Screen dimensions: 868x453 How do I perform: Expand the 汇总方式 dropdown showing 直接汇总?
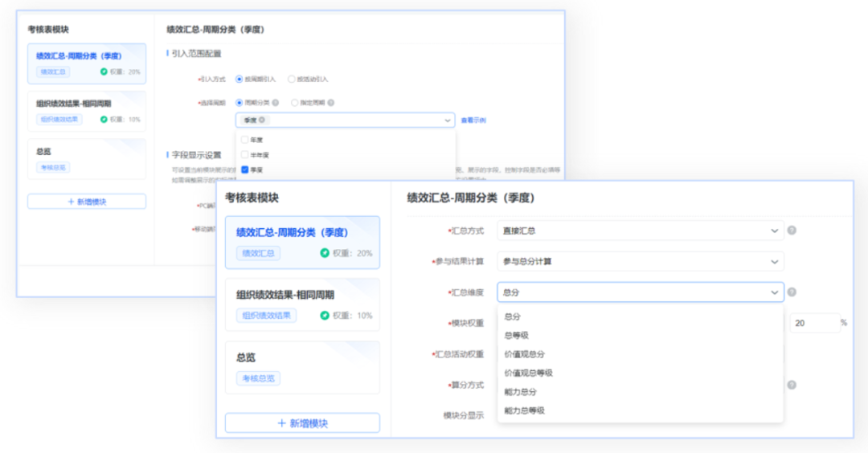640,231
